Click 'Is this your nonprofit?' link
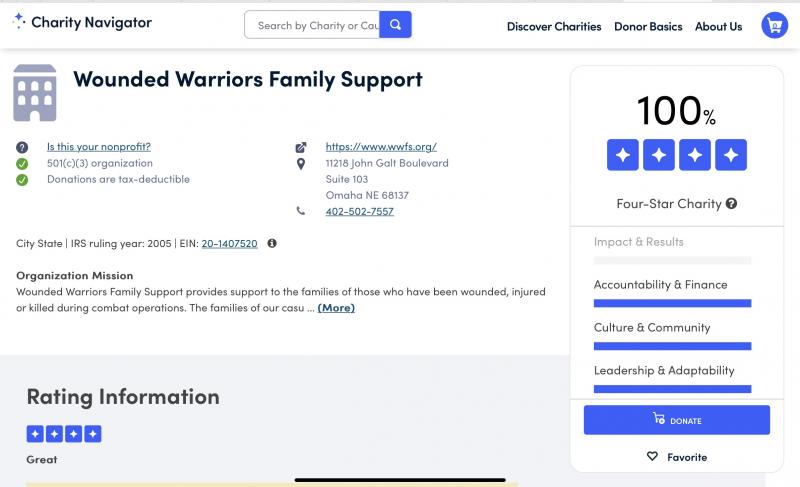This screenshot has width=800, height=487. tap(98, 147)
